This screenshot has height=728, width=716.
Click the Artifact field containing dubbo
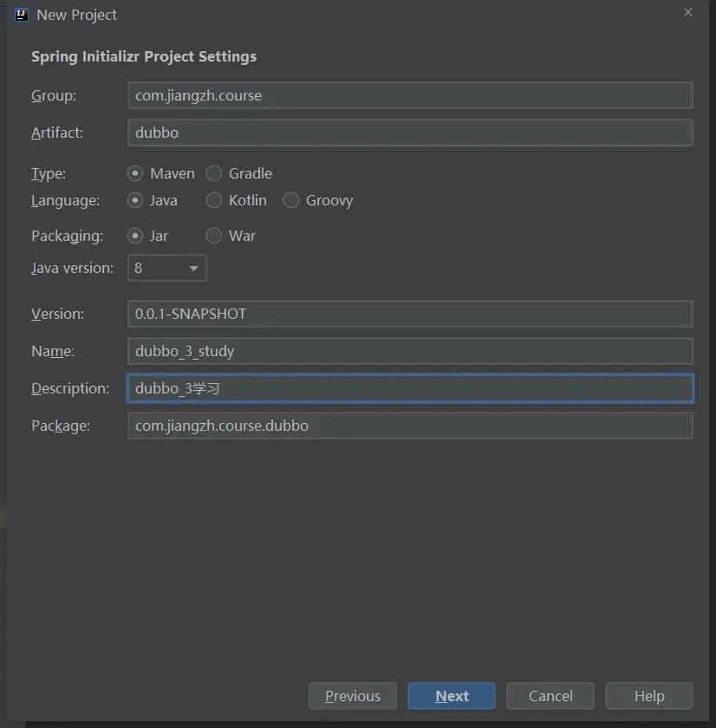click(x=409, y=133)
